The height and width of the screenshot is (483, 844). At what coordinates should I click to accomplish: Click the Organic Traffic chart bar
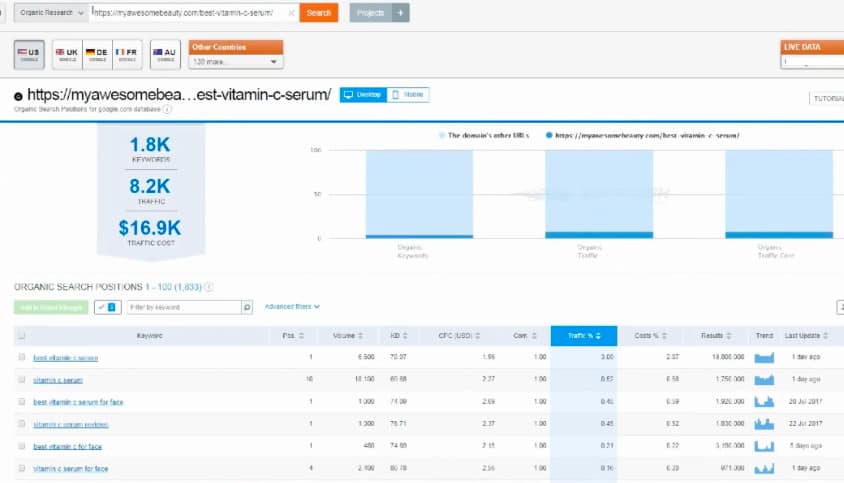[x=599, y=194]
